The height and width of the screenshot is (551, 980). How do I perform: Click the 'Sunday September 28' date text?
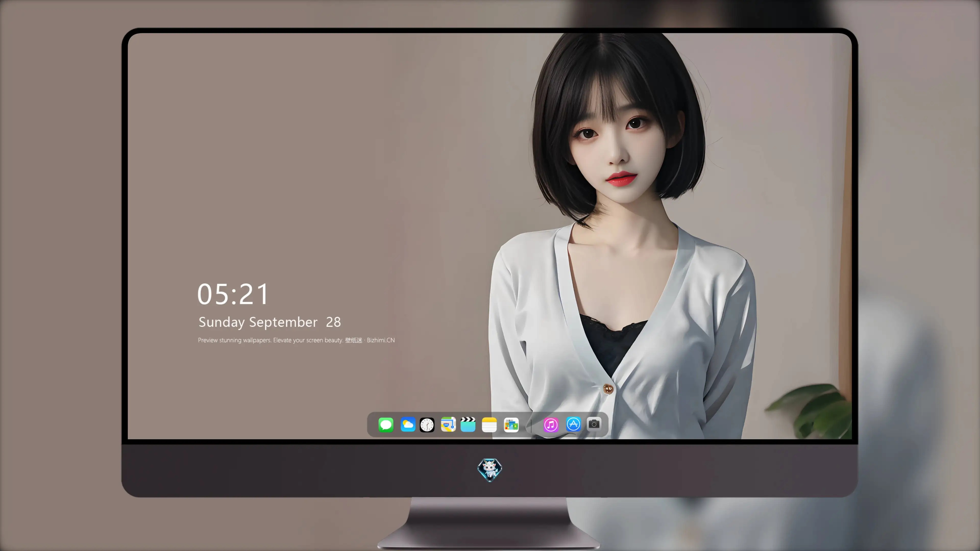(270, 322)
